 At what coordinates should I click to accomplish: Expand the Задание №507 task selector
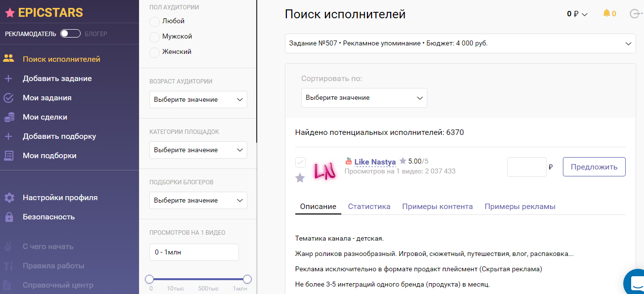point(460,43)
